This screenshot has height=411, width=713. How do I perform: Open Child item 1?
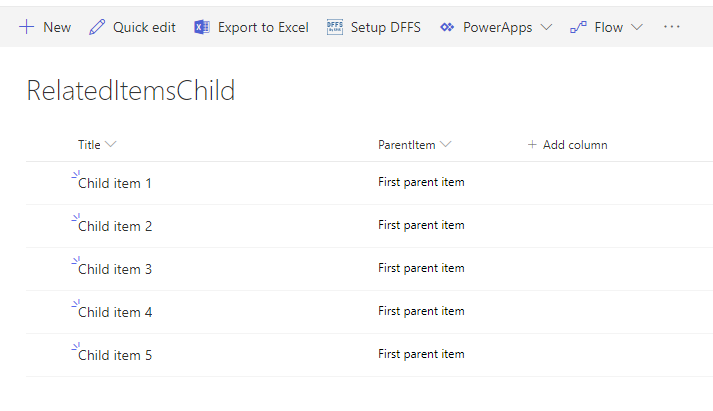[x=115, y=184]
